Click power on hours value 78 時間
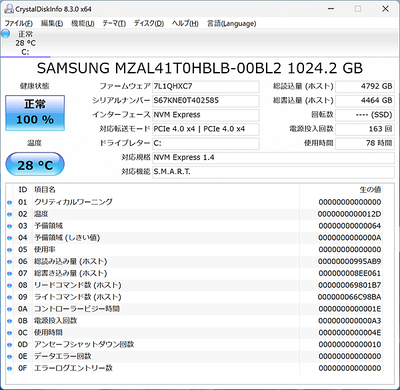Image resolution: width=400 pixels, height=390 pixels. click(365, 143)
